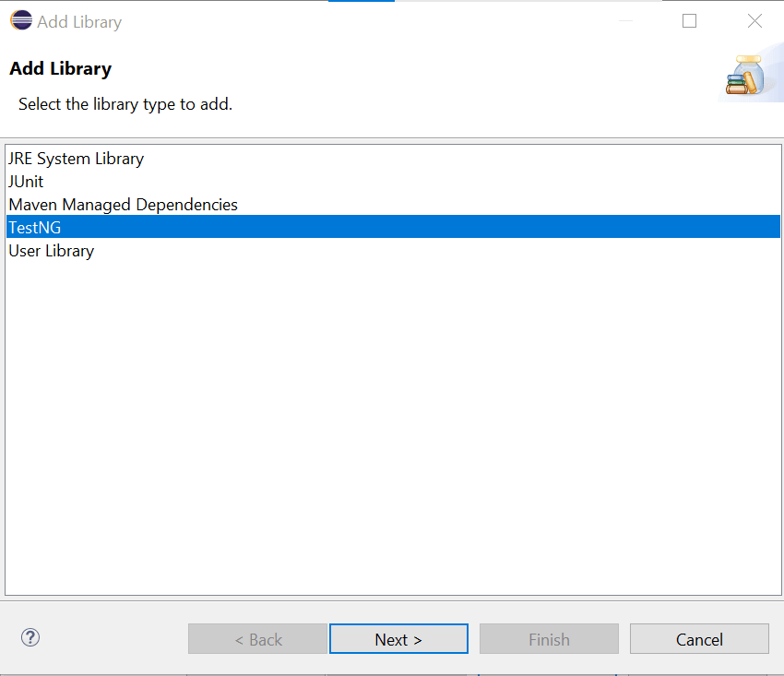The height and width of the screenshot is (676, 784).
Task: Proceed with the Next > button
Action: coord(398,638)
